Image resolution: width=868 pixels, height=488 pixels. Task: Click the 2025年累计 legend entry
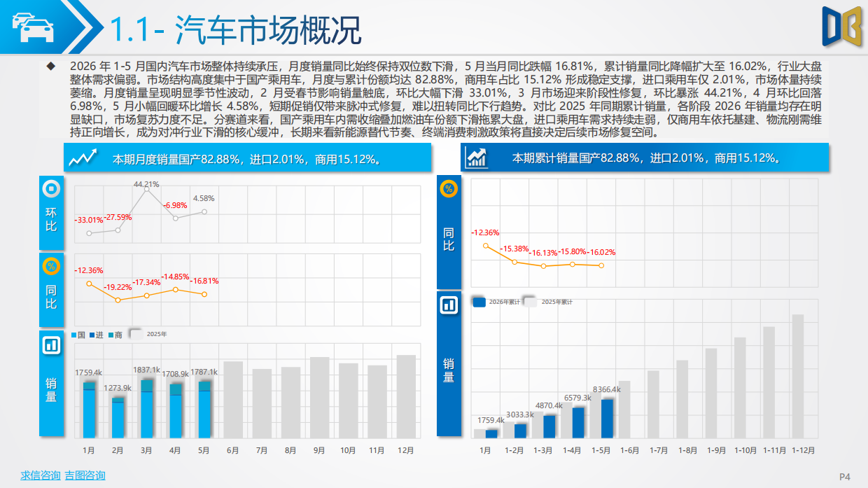click(x=549, y=302)
